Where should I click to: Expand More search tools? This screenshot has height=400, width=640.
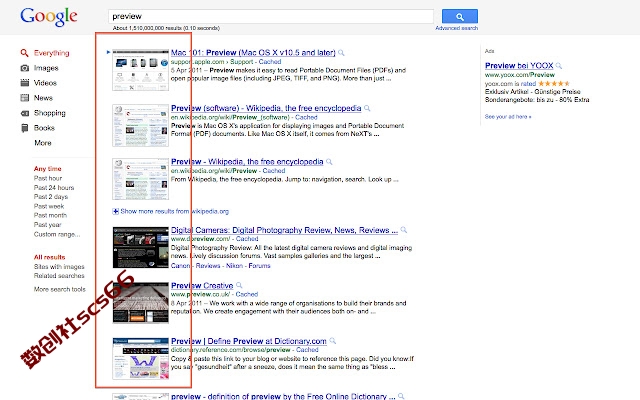(60, 289)
